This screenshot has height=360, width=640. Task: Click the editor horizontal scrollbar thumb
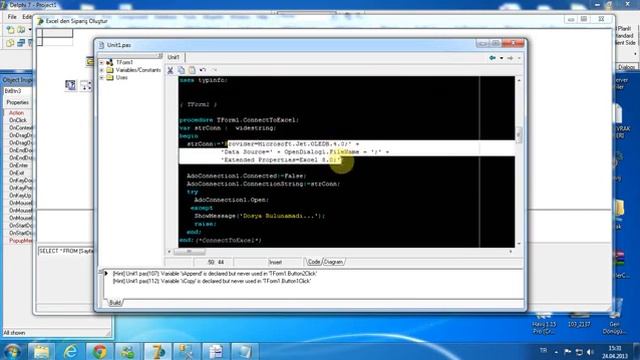pos(190,252)
